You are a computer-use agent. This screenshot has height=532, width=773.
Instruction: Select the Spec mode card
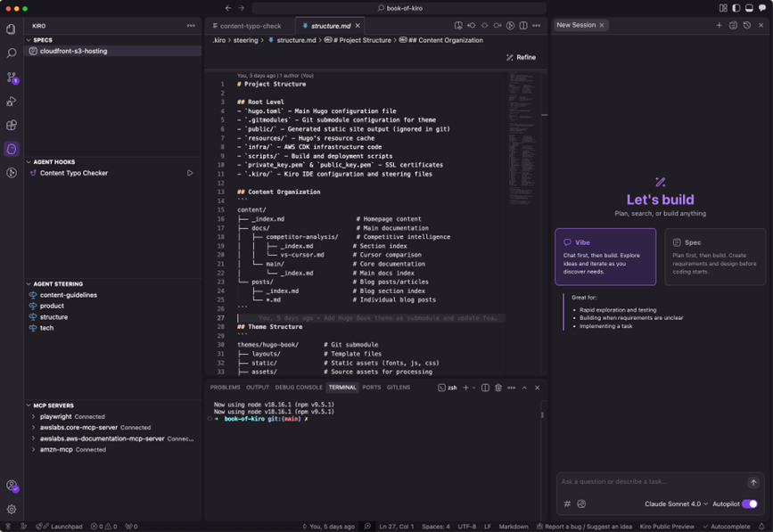pyautogui.click(x=714, y=257)
